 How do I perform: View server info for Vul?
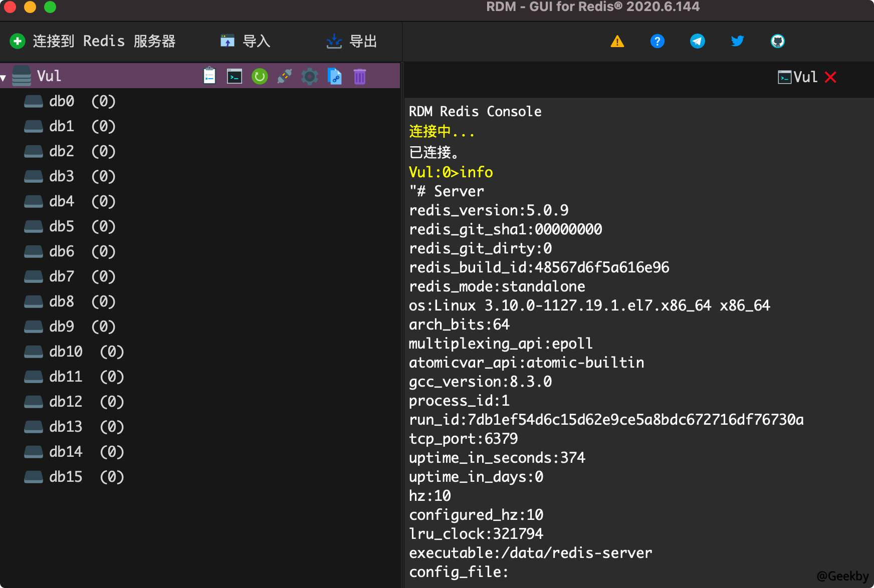tap(209, 76)
